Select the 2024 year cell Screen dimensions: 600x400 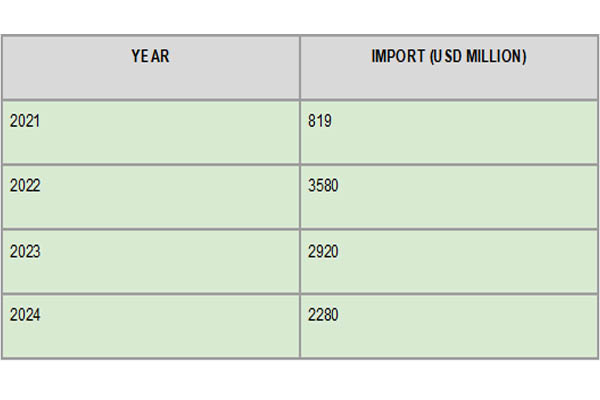[151, 327]
